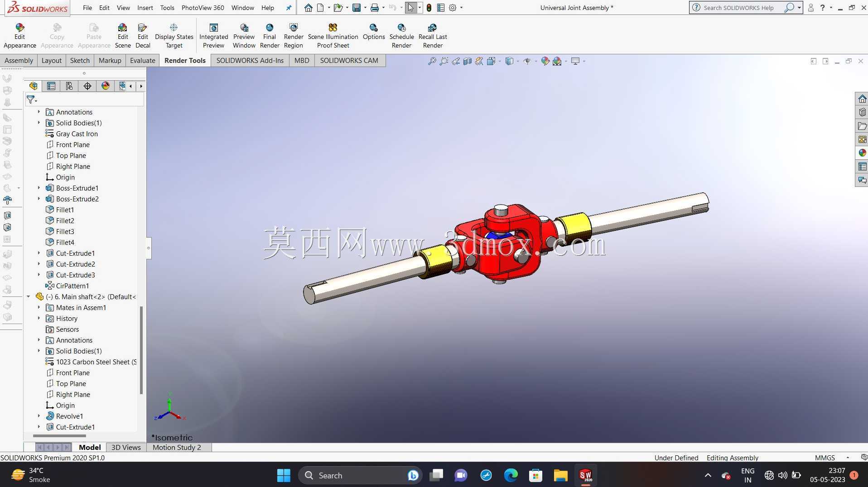Open the SOLIDWORKS Add-Ins tab
This screenshot has height=487, width=868.
coord(250,61)
